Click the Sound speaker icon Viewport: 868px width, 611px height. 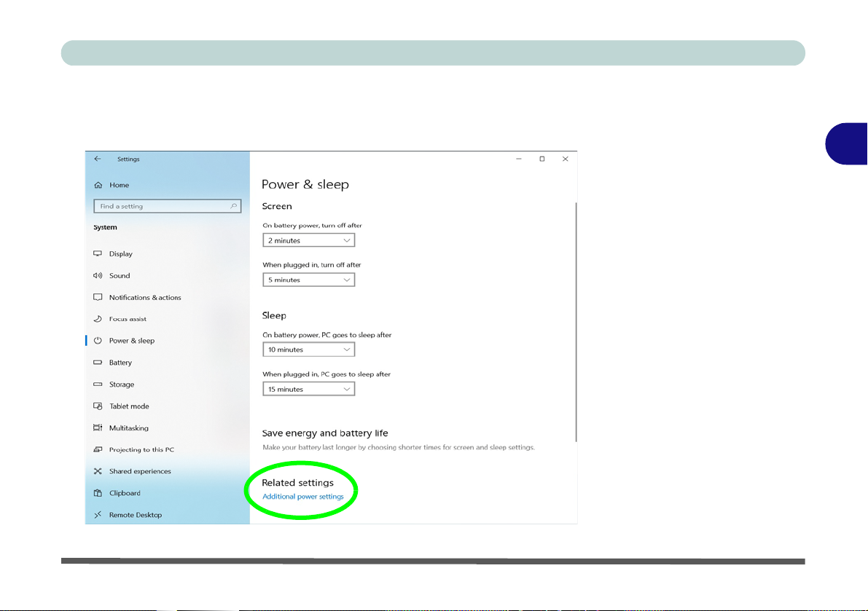click(x=98, y=275)
